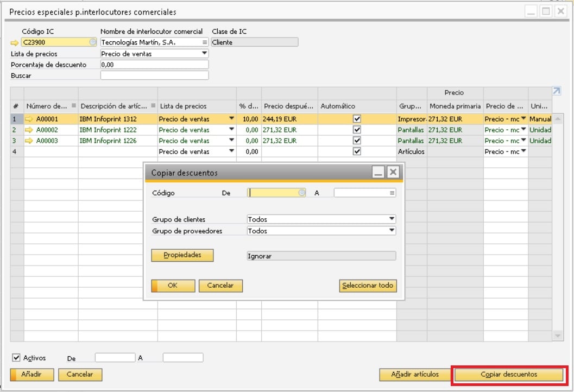The height and width of the screenshot is (392, 574).
Task: Click the Propiedades button
Action: (182, 255)
